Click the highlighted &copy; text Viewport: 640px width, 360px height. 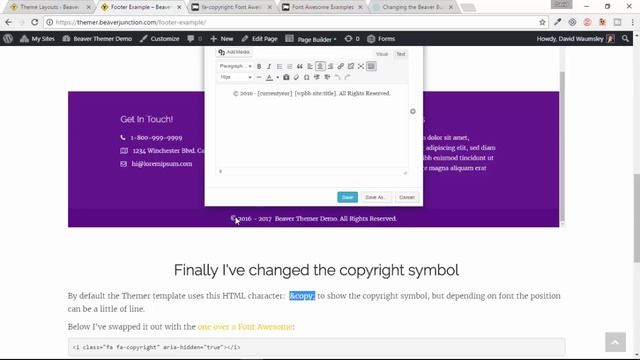point(302,296)
